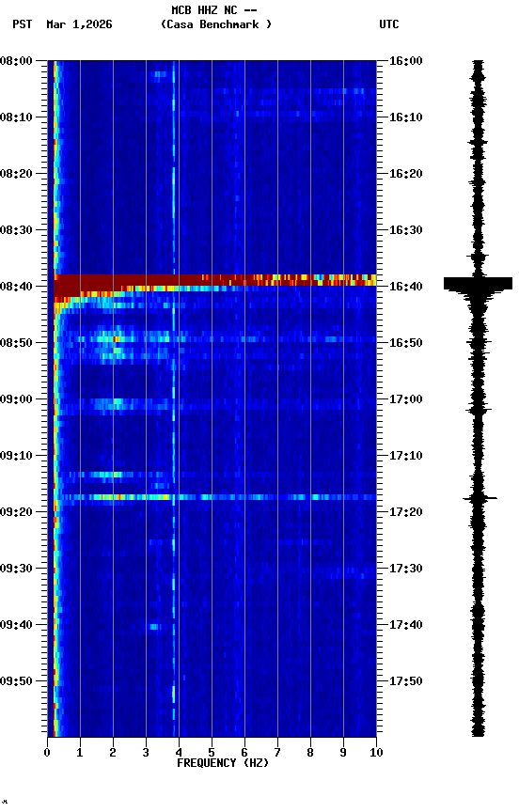Click the 09:30 PST time label
The image size is (519, 812).
(x=16, y=569)
